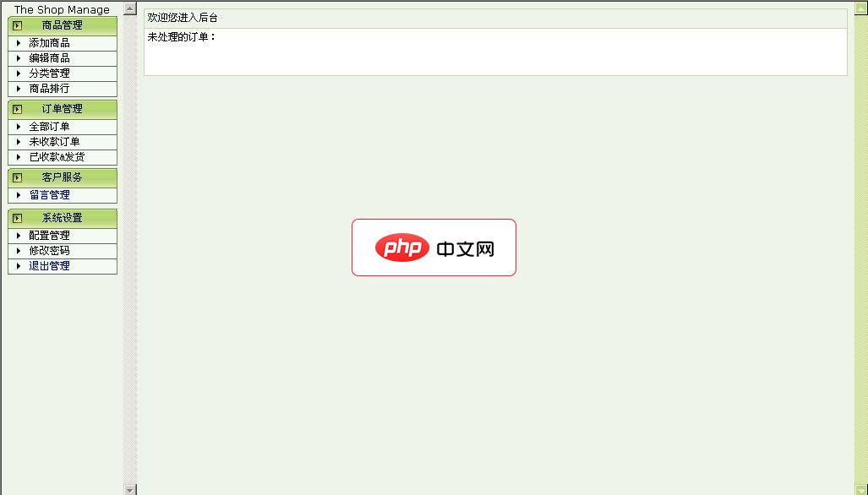Click 修改密码 to change password

49,251
